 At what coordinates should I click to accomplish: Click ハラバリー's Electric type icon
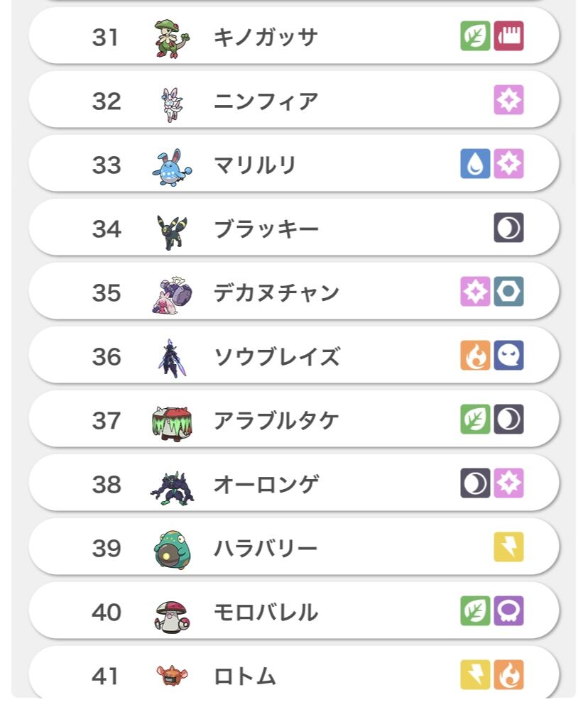[508, 547]
